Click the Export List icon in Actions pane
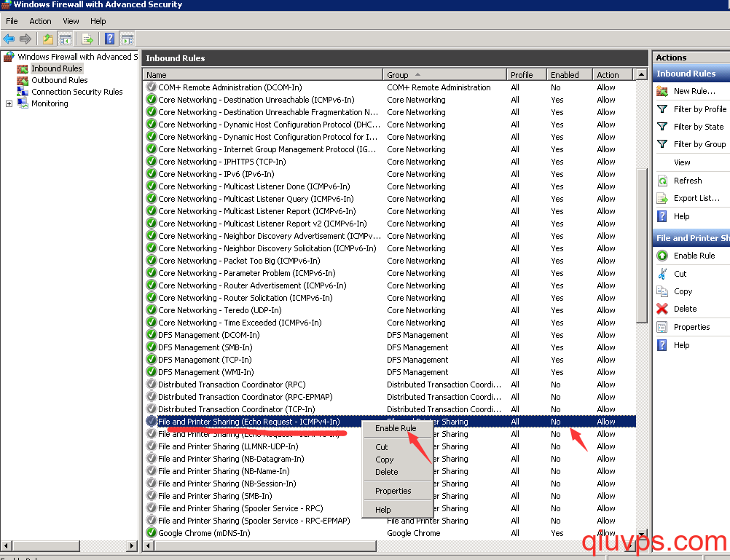 (x=662, y=198)
